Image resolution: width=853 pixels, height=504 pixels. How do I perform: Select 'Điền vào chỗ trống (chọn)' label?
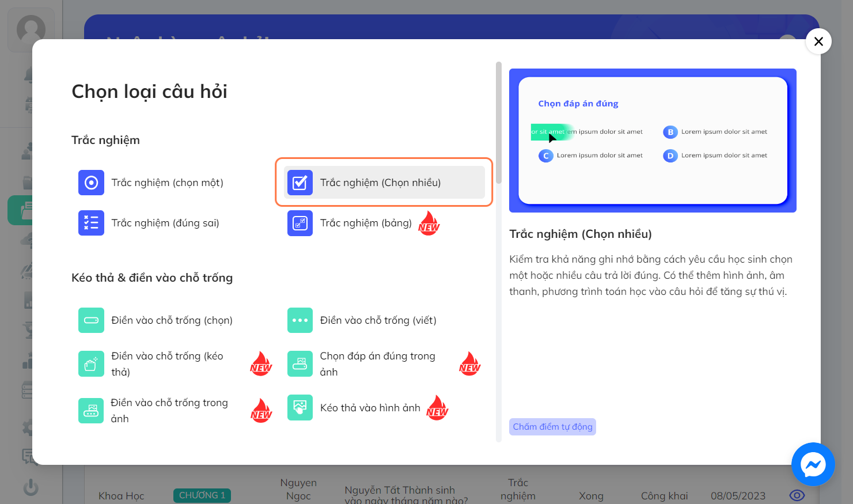(172, 320)
